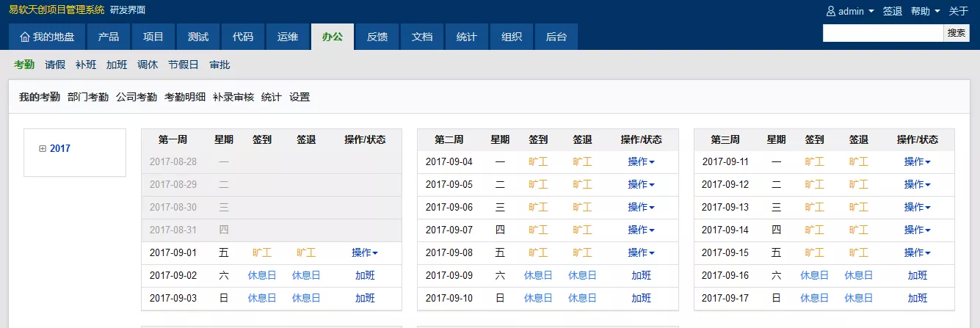
Task: Open 操作 dropdown for 2017-09-04
Action: (641, 162)
